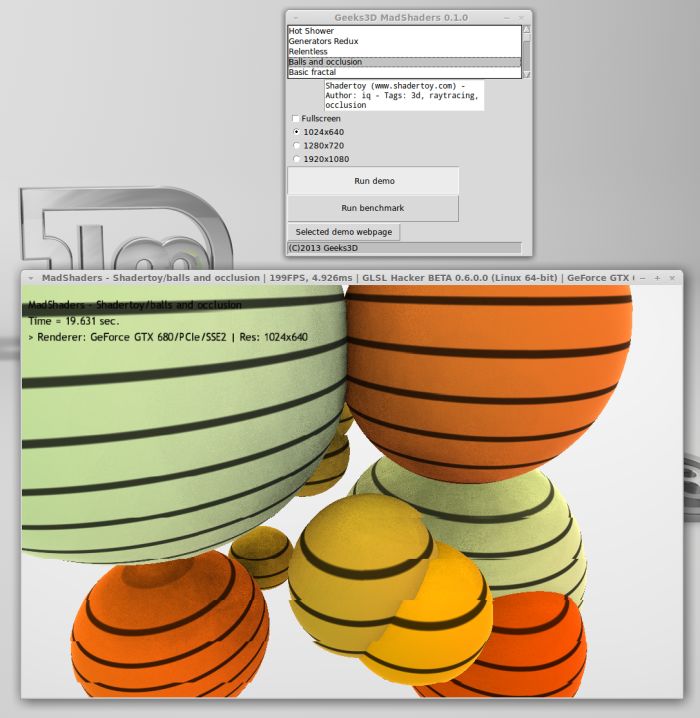Pick 'Basic fractal' in the list
The width and height of the screenshot is (700, 718).
click(404, 72)
